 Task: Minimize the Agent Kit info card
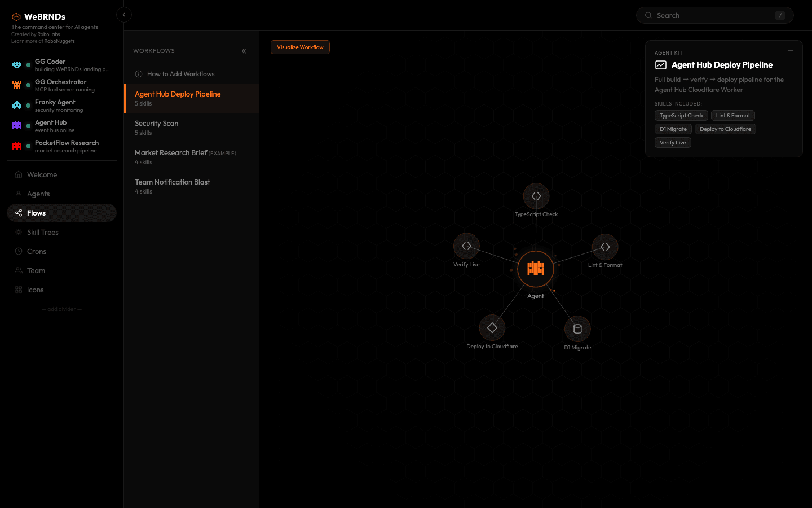tap(791, 51)
